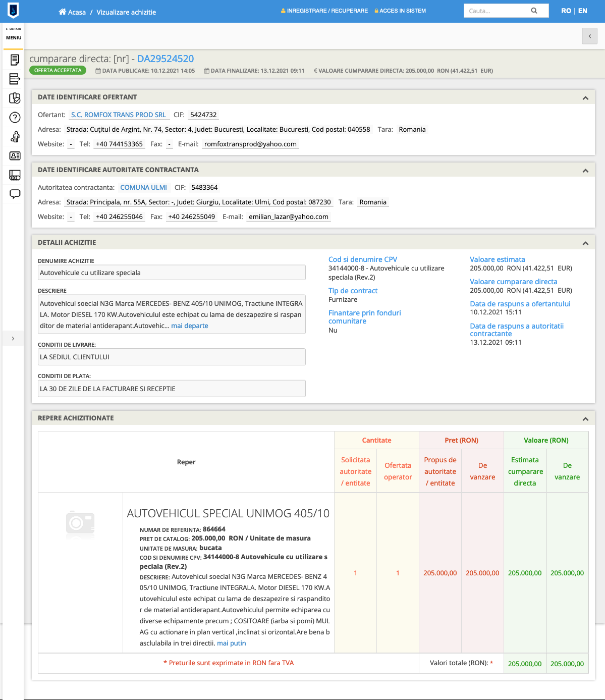The image size is (605, 700).
Task: Switch language to RO
Action: [x=566, y=11]
